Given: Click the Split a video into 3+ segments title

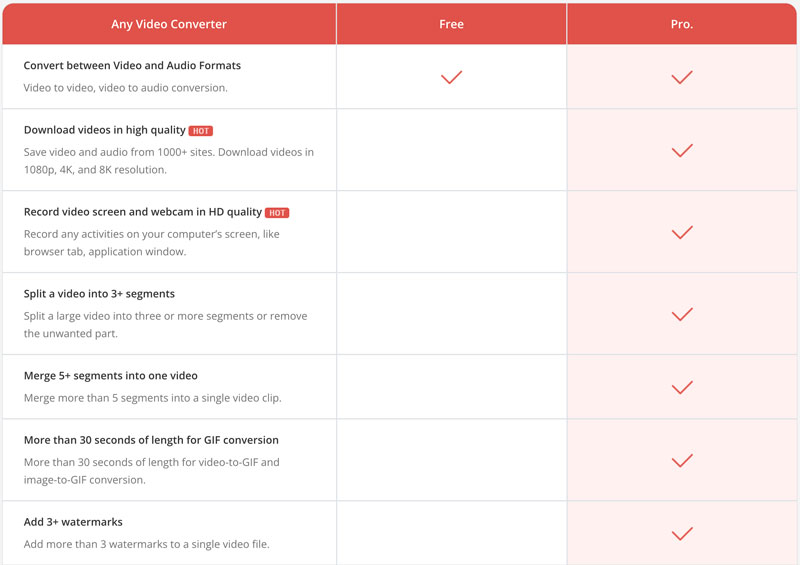Looking at the screenshot, I should point(99,294).
